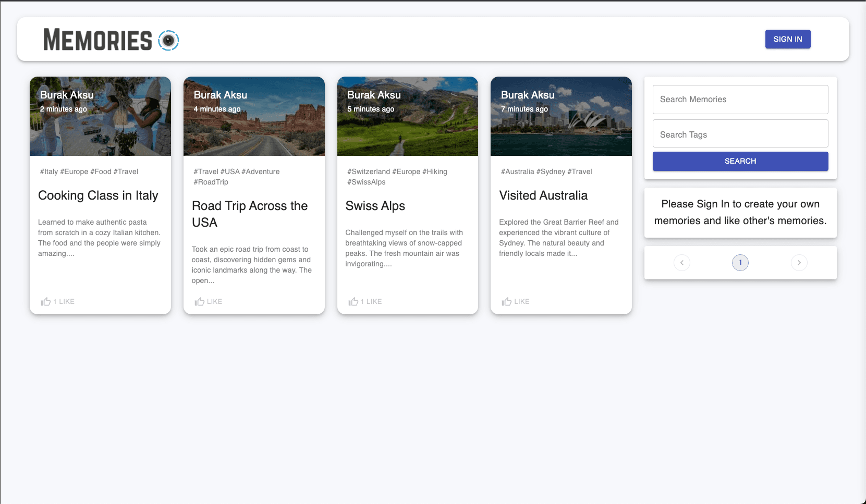Focus the Search Tags input field
This screenshot has width=866, height=504.
pyautogui.click(x=740, y=134)
